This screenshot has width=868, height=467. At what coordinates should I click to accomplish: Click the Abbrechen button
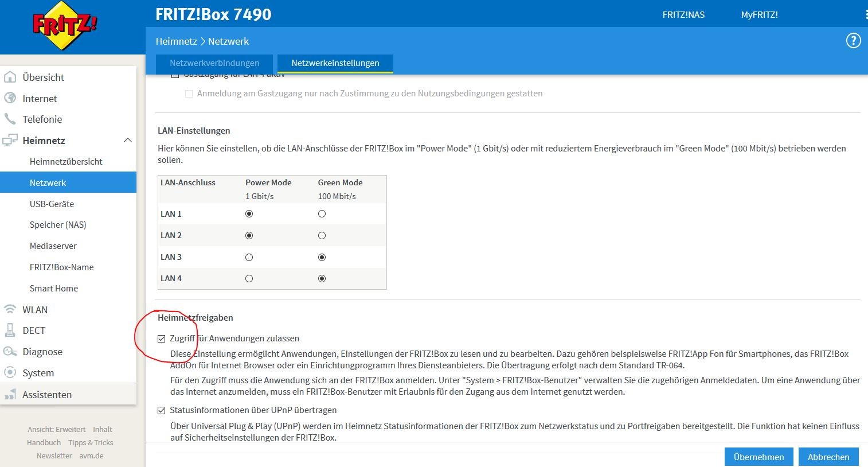[x=828, y=457]
